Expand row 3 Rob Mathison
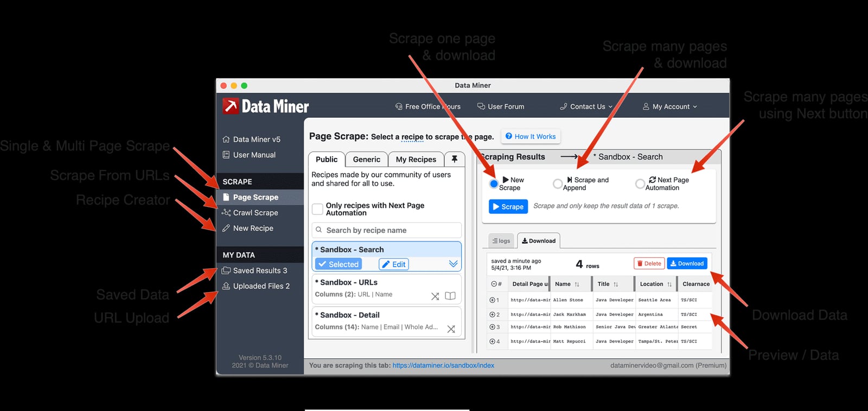Screen dimensions: 868x411 (x=493, y=327)
